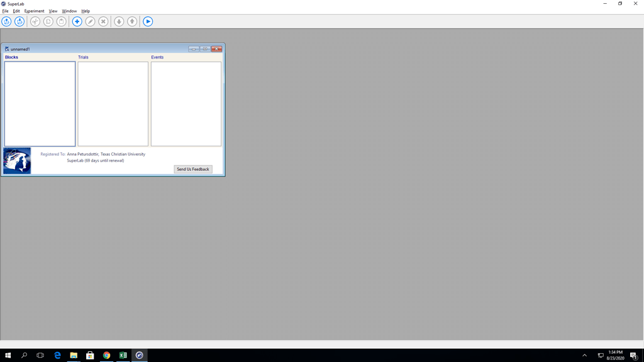Select the Cut toolbar icon

pyautogui.click(x=35, y=21)
